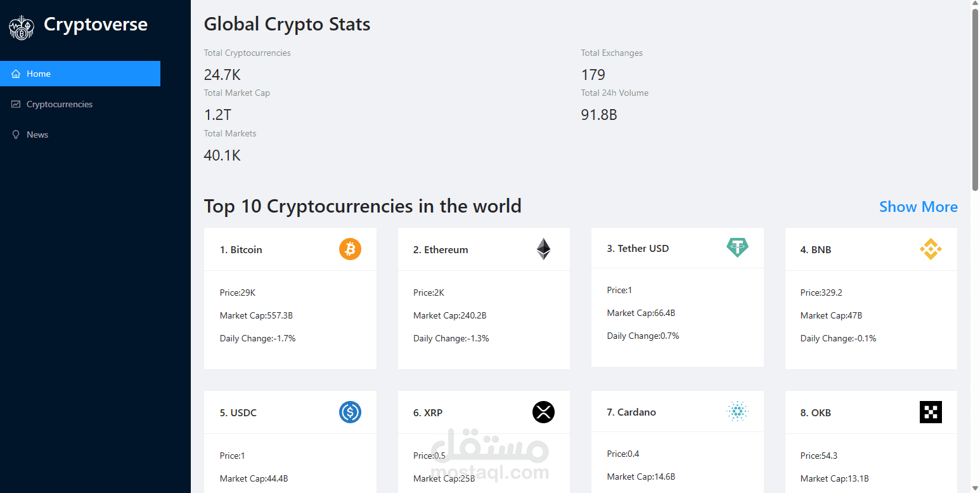The height and width of the screenshot is (493, 980).
Task: Click the OKB logo icon
Action: tap(931, 412)
